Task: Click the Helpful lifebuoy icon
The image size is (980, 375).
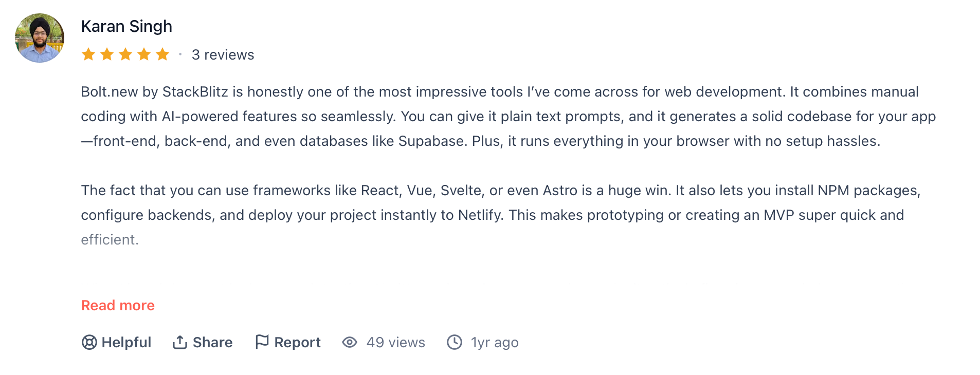Action: [89, 342]
